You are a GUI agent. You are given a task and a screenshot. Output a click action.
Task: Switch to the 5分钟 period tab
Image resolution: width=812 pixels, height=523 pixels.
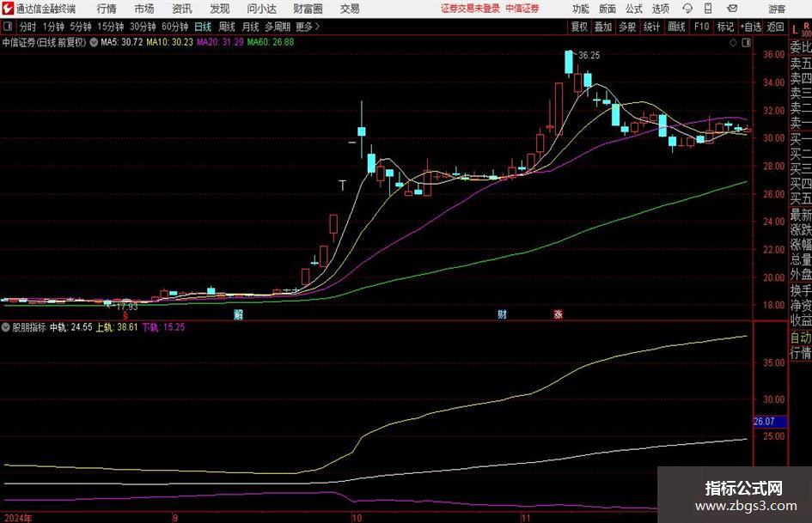(x=80, y=27)
